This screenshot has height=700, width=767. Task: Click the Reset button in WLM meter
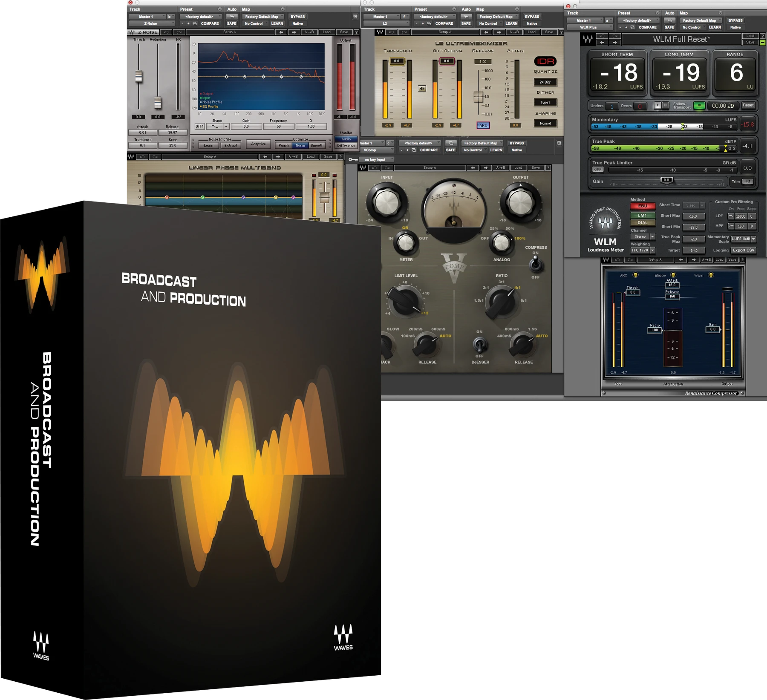pyautogui.click(x=748, y=105)
